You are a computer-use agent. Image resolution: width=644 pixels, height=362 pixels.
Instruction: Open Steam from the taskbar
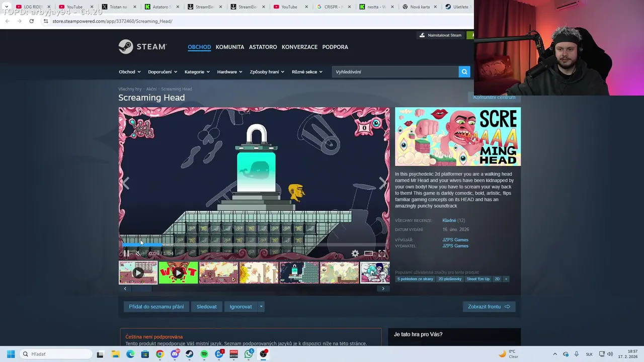point(189,354)
